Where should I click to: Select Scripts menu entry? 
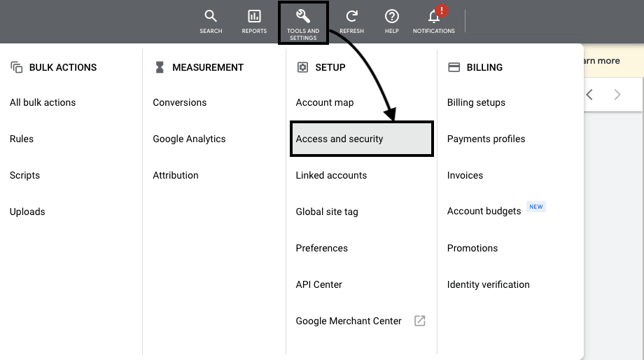24,176
